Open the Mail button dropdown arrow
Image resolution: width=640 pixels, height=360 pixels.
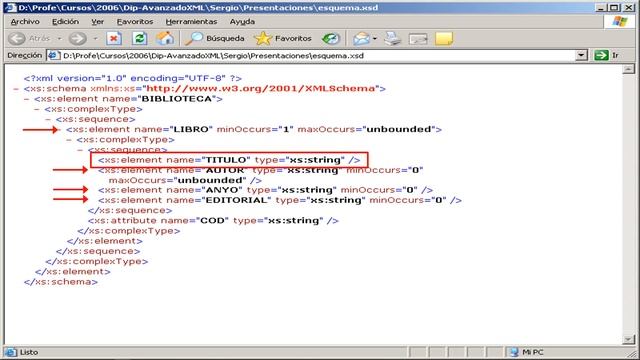(x=375, y=39)
